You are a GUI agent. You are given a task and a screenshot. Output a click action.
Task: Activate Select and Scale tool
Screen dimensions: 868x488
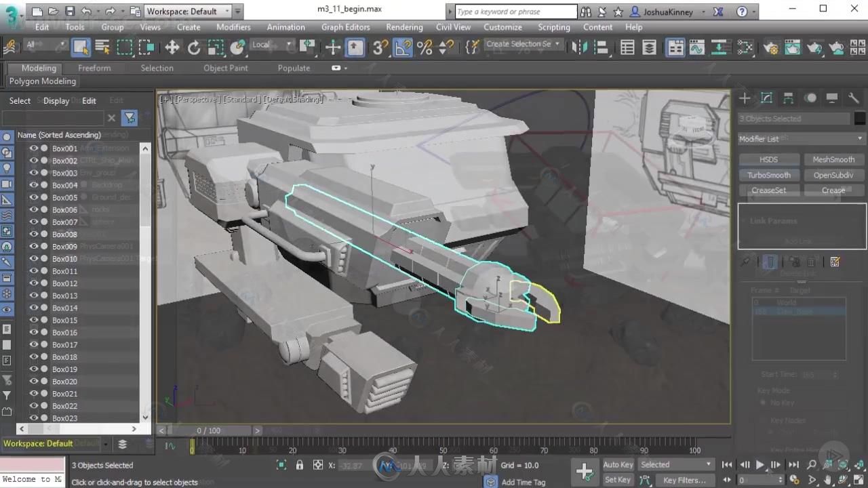click(x=216, y=47)
